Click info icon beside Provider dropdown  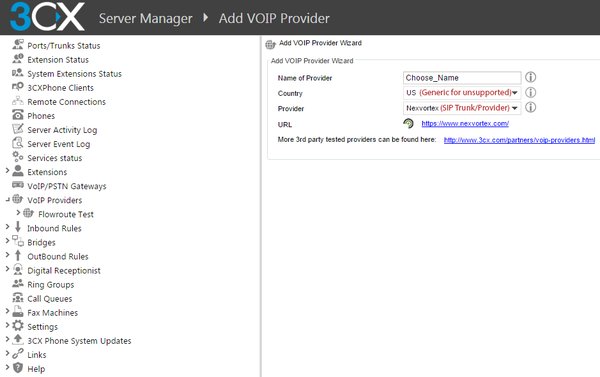coord(530,108)
